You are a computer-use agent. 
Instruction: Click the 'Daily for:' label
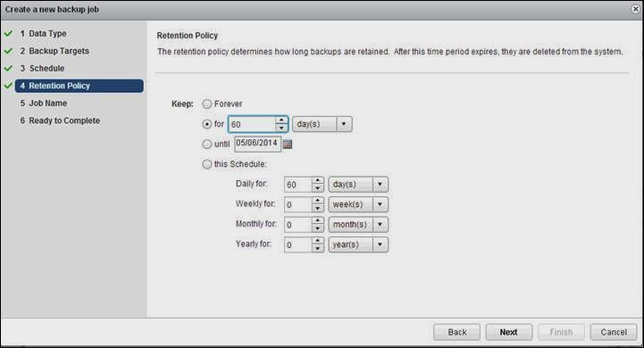(x=251, y=184)
